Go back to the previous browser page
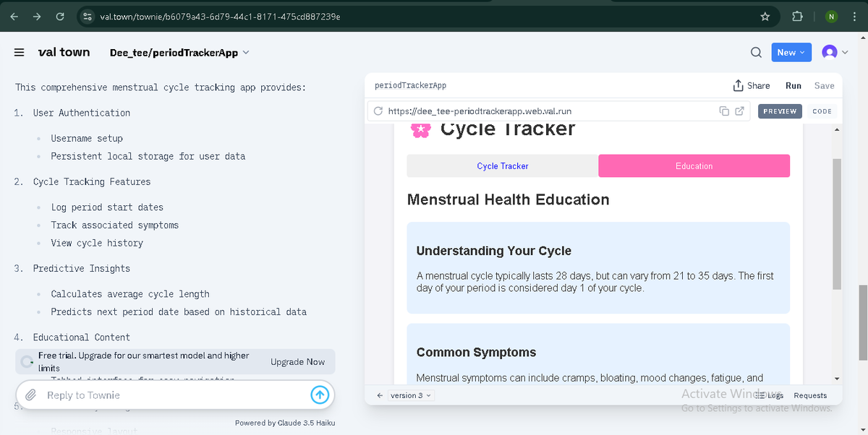868x435 pixels. click(15, 16)
